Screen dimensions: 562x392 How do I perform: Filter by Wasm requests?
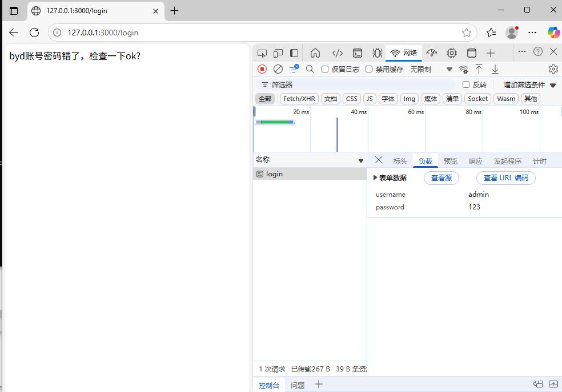pos(506,99)
